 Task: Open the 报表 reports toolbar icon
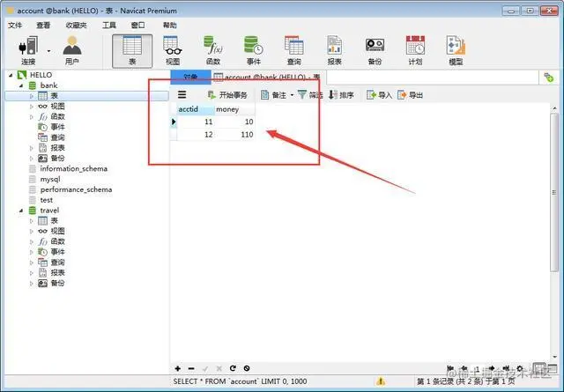tap(335, 51)
